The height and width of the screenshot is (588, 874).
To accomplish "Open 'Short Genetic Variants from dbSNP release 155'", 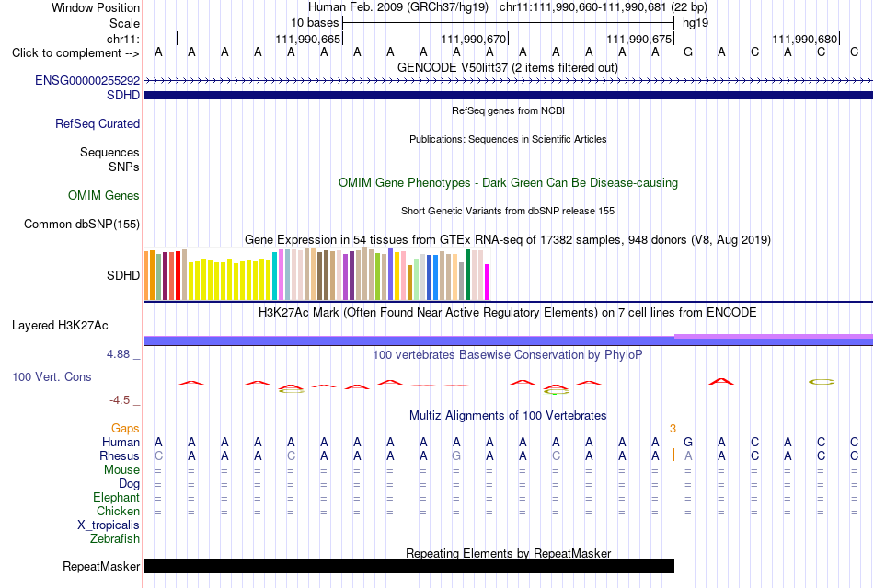I will [508, 212].
